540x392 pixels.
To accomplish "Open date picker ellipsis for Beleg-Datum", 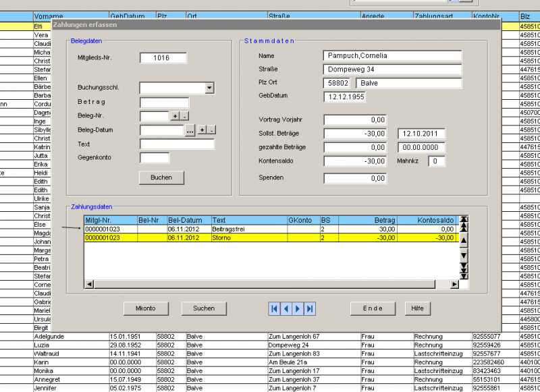I will pos(190,130).
